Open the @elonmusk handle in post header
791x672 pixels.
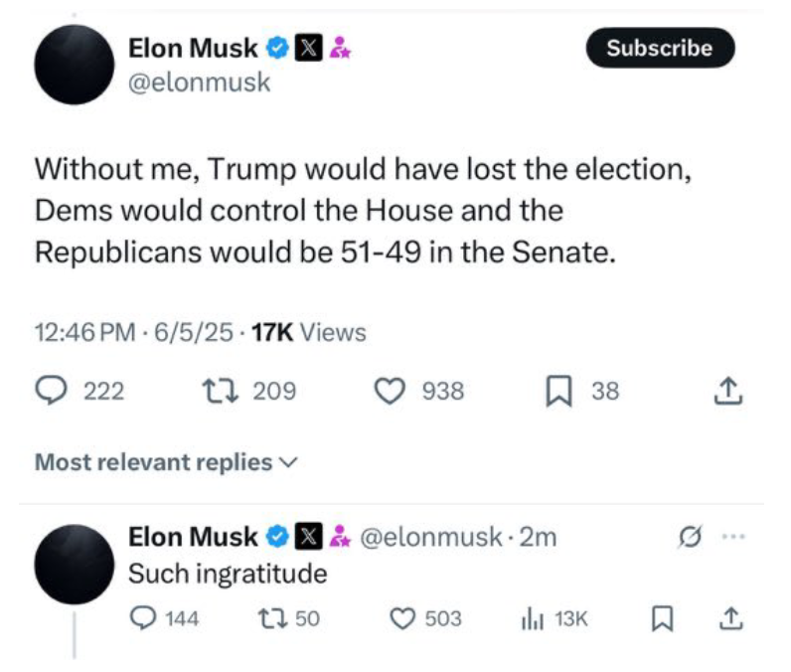tap(199, 83)
